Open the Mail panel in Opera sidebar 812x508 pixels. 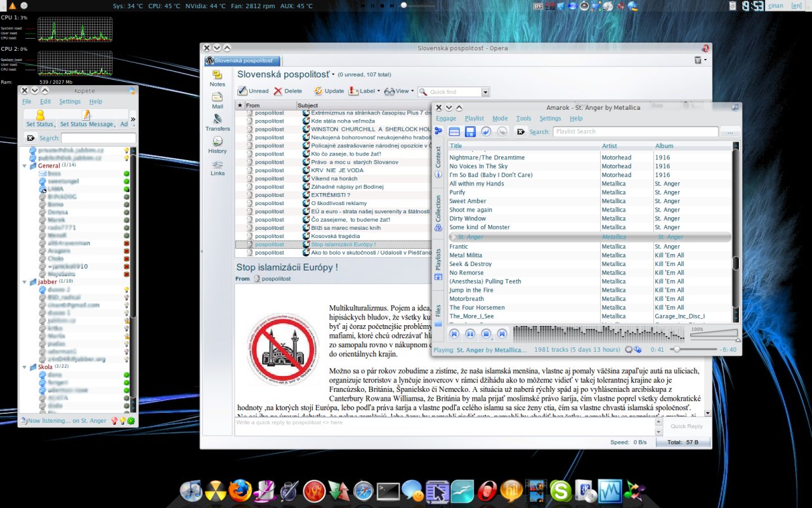click(217, 100)
